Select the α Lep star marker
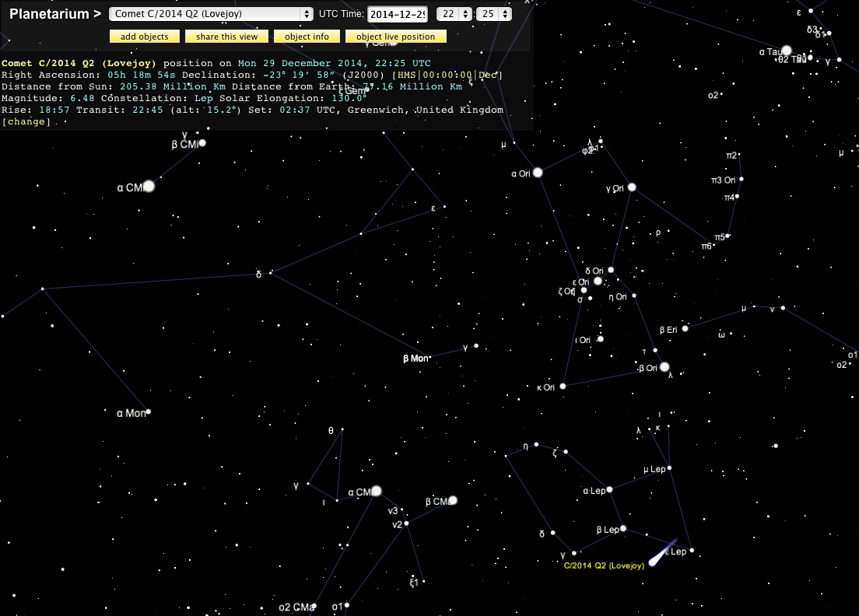 pos(610,490)
